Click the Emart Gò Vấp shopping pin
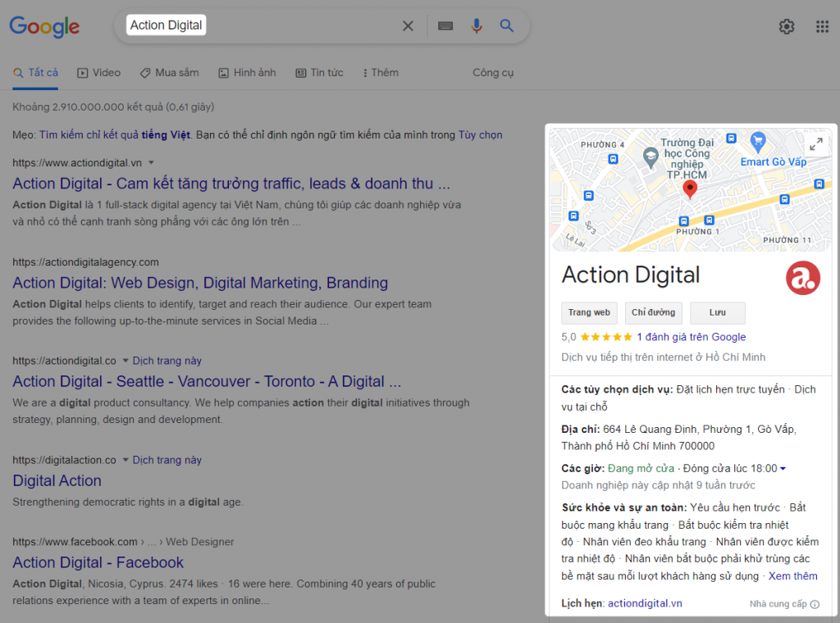The width and height of the screenshot is (840, 623). [757, 141]
